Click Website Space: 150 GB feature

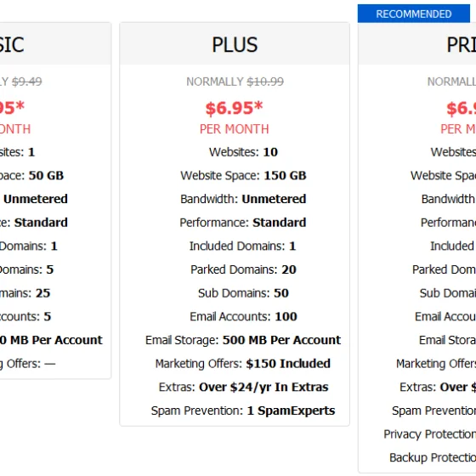(x=243, y=175)
